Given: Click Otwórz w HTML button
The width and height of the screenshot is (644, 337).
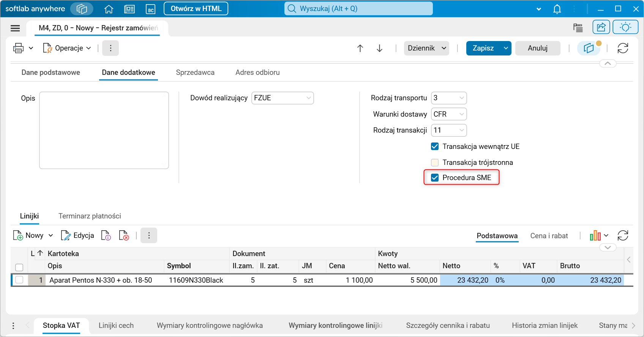Looking at the screenshot, I should tap(196, 9).
